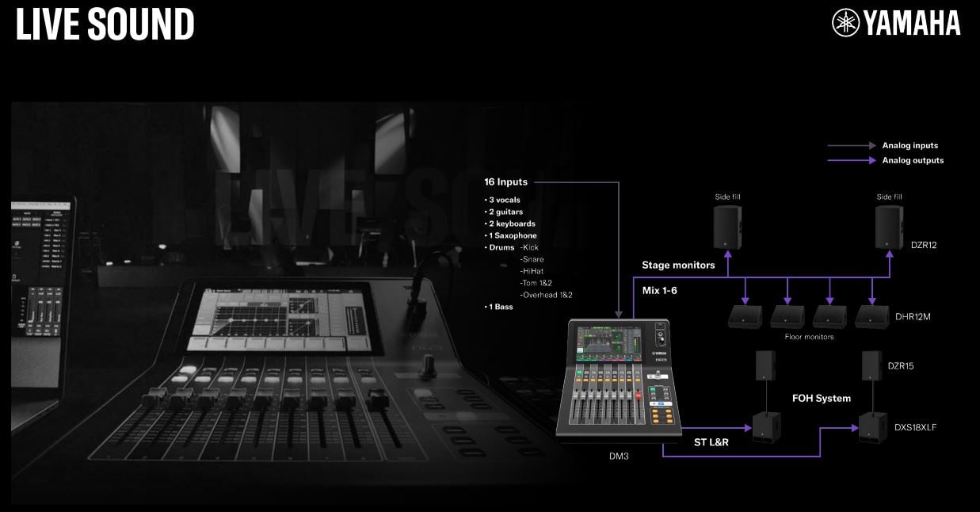The image size is (980, 512).
Task: Click the "FOH System" label
Action: (x=822, y=398)
